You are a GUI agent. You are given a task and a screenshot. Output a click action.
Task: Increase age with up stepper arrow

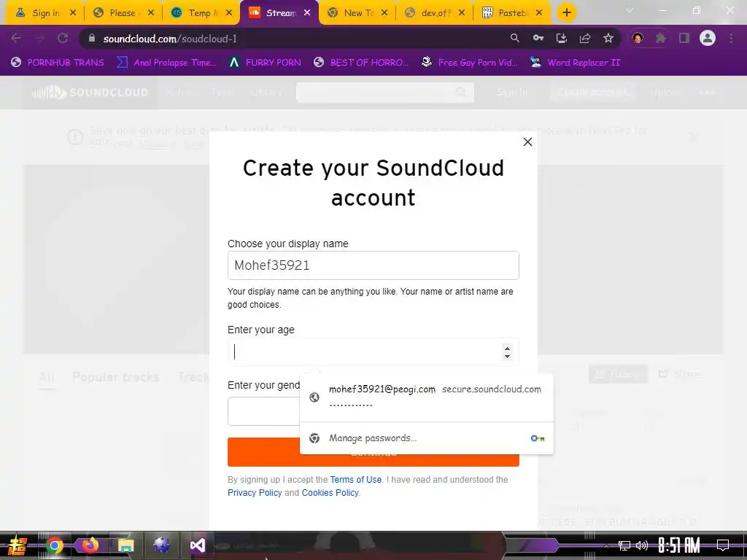click(x=508, y=348)
